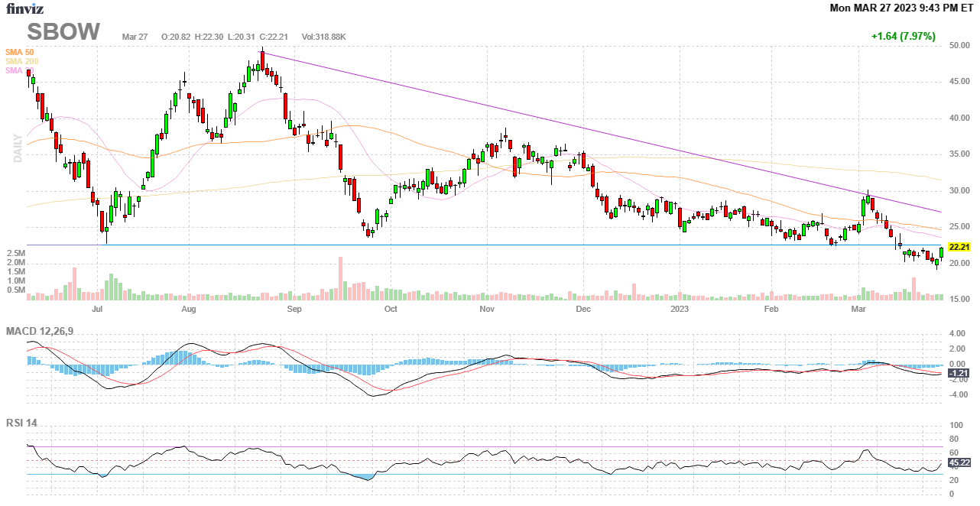Click the RSI 80 level axis label

tap(954, 439)
